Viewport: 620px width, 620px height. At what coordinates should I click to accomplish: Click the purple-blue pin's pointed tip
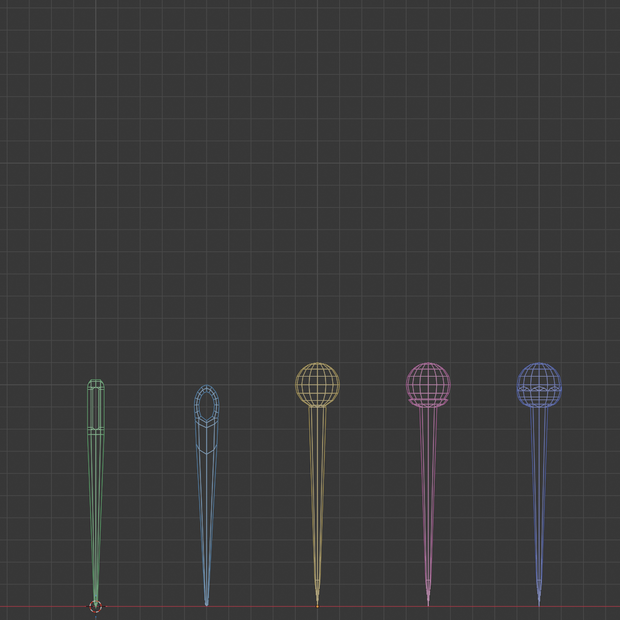point(539,598)
